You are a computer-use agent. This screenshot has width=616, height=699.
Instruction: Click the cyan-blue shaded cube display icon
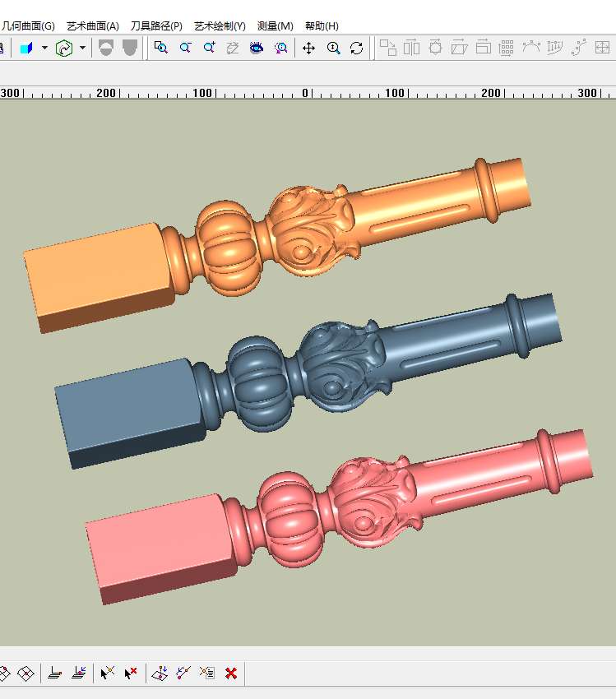[x=26, y=48]
